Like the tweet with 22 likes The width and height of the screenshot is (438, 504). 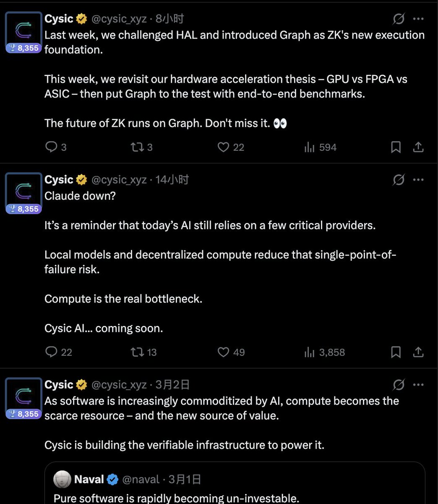click(224, 147)
